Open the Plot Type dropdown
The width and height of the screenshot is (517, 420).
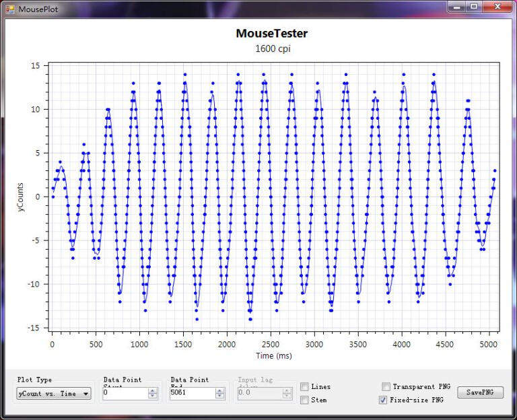(54, 393)
